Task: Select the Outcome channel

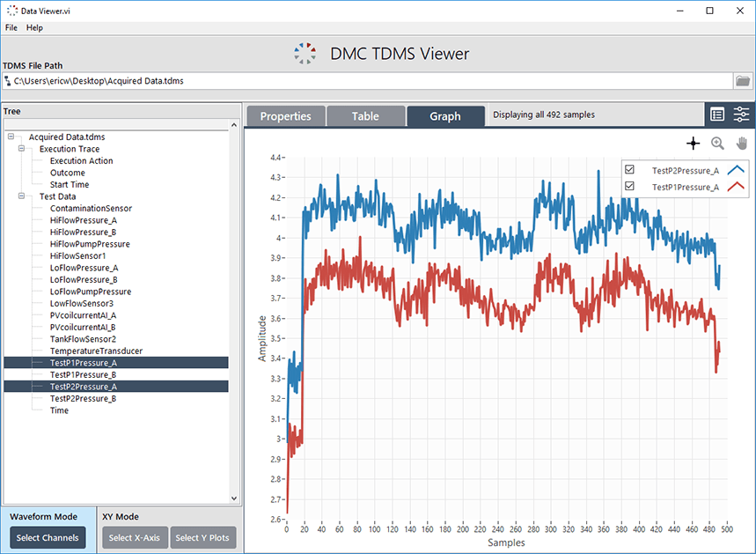Action: [68, 173]
